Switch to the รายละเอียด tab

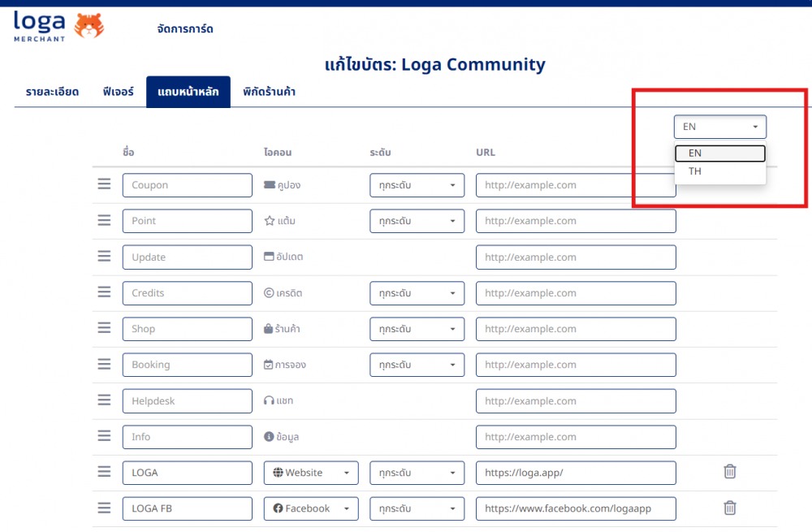52,92
